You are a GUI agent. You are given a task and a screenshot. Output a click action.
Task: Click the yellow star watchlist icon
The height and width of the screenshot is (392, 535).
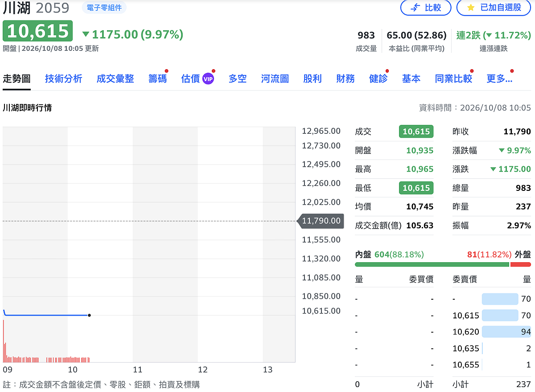tap(471, 8)
